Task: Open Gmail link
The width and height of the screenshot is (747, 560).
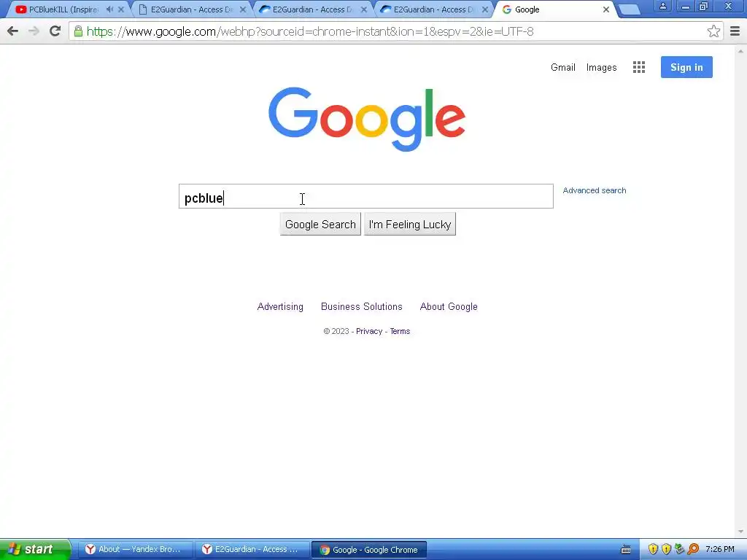Action: pyautogui.click(x=562, y=68)
